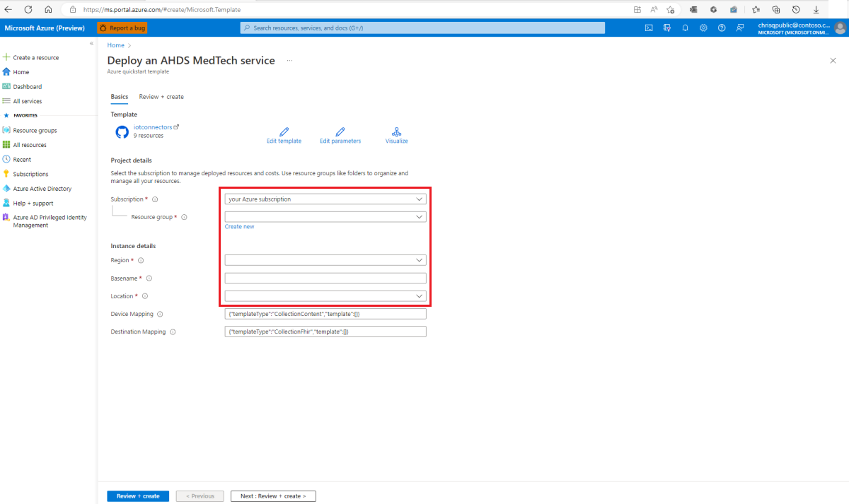This screenshot has width=849, height=504.
Task: Click into the Basename text field
Action: coord(325,279)
